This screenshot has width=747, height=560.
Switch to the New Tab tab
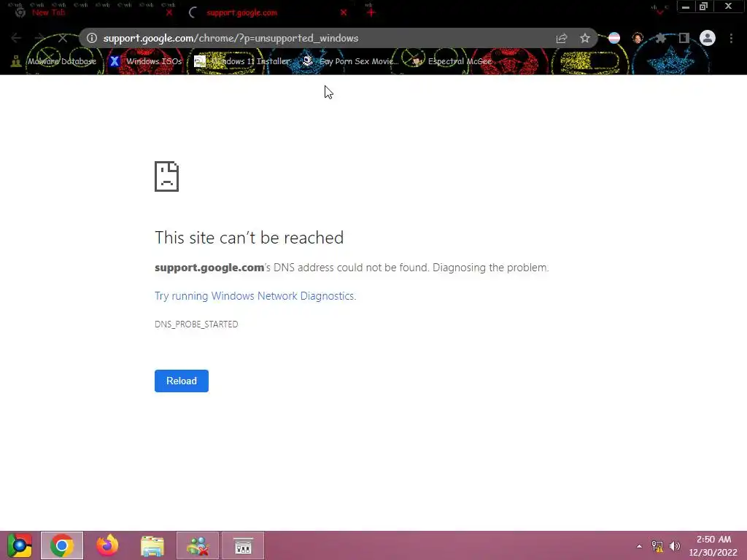click(90, 13)
